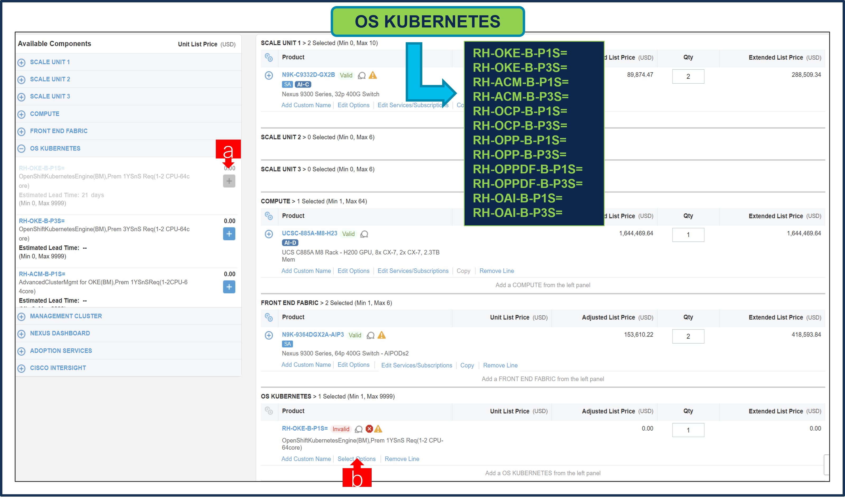The height and width of the screenshot is (504, 845).
Task: Click the plus icon to add RH-ACM-B-P1S
Action: [229, 287]
